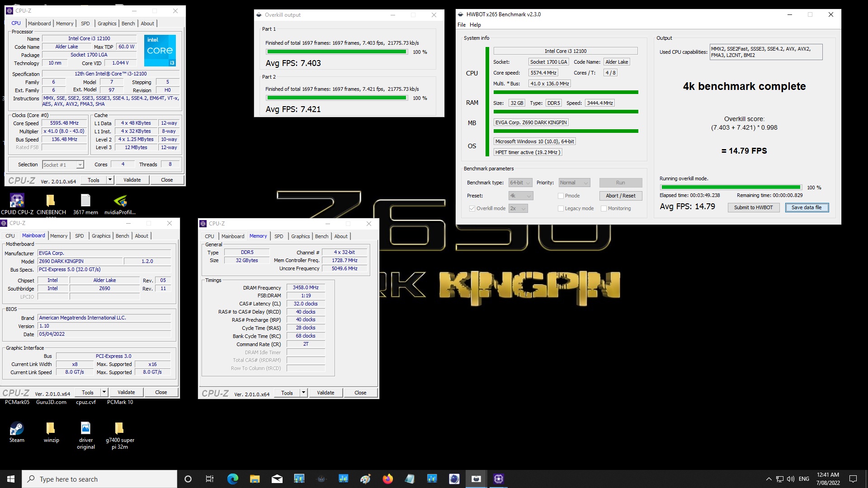The image size is (868, 488).
Task: Open the notification center
Action: pos(853,479)
